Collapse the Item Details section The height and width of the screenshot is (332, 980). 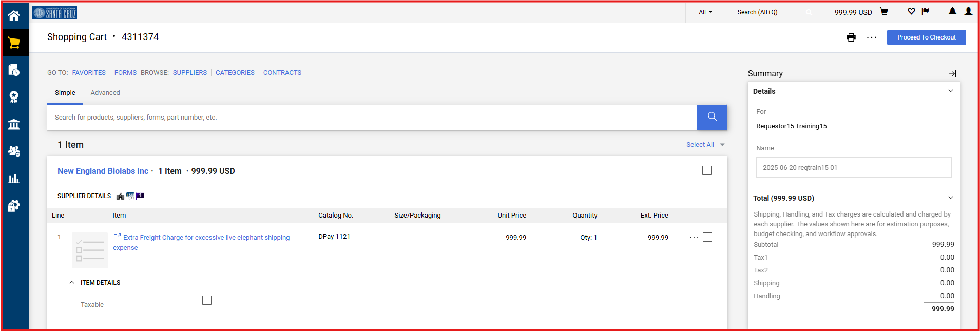coord(72,283)
